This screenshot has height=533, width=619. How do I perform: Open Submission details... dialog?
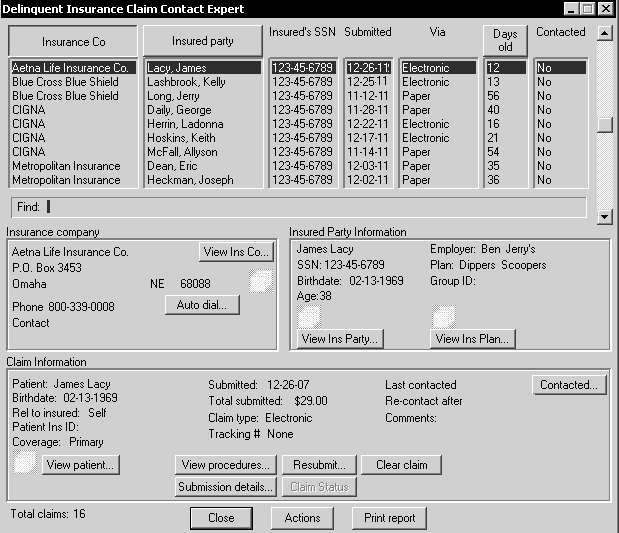click(x=226, y=487)
